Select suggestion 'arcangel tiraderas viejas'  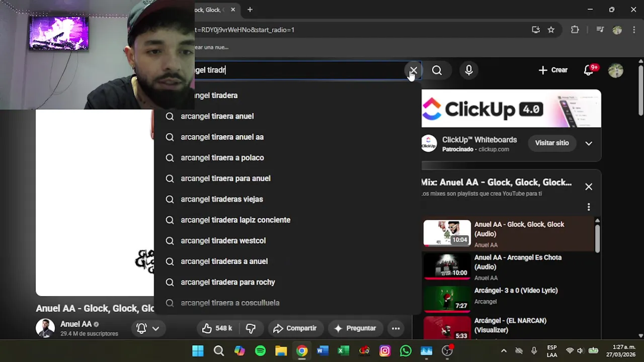point(287,199)
